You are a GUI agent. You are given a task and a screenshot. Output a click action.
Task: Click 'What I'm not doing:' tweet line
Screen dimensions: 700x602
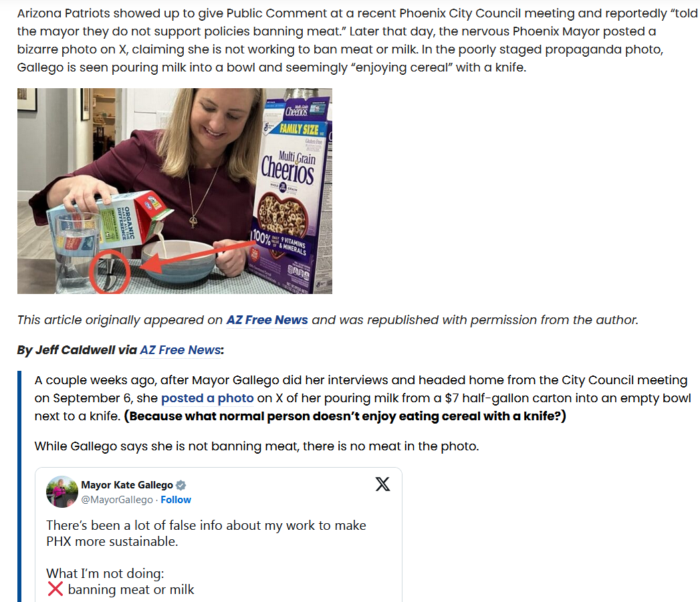(x=105, y=573)
